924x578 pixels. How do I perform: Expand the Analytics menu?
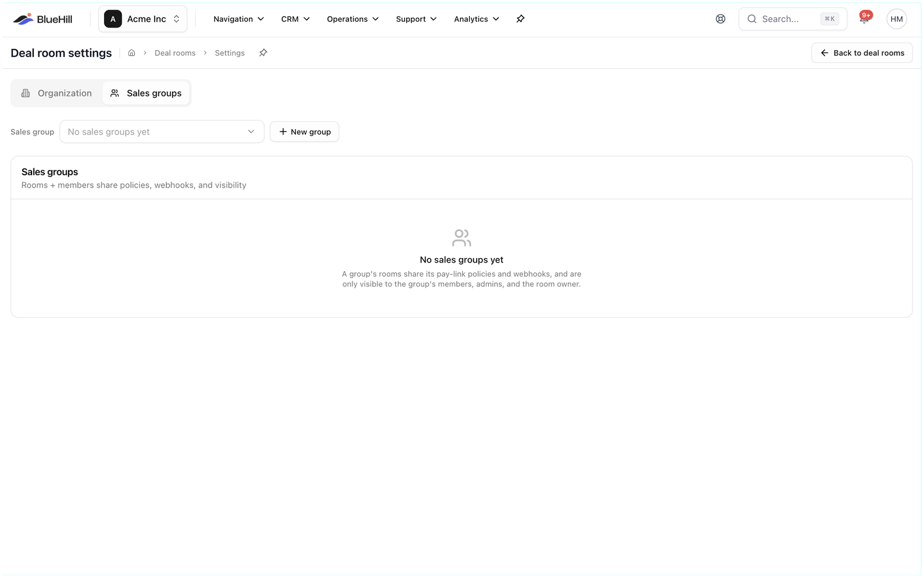476,19
